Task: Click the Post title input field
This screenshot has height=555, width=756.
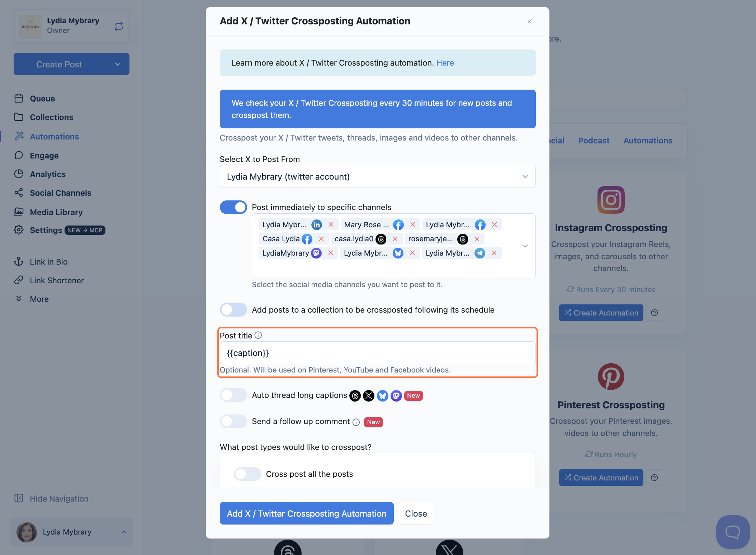Action: click(378, 353)
